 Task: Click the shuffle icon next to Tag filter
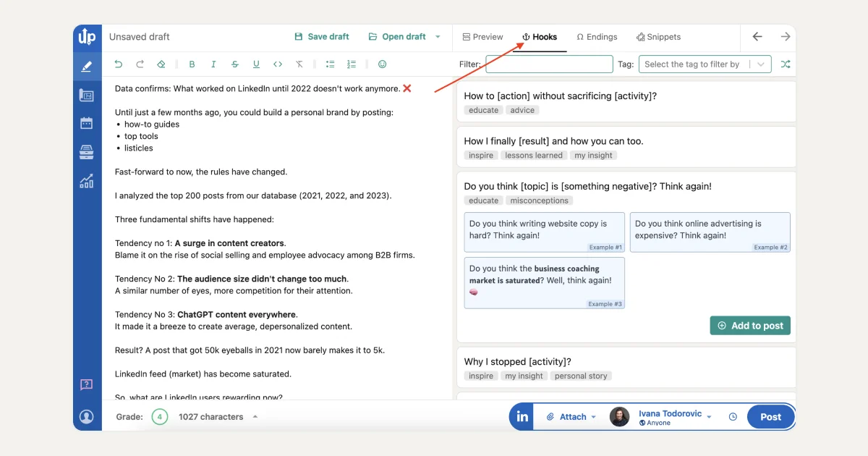pyautogui.click(x=786, y=64)
